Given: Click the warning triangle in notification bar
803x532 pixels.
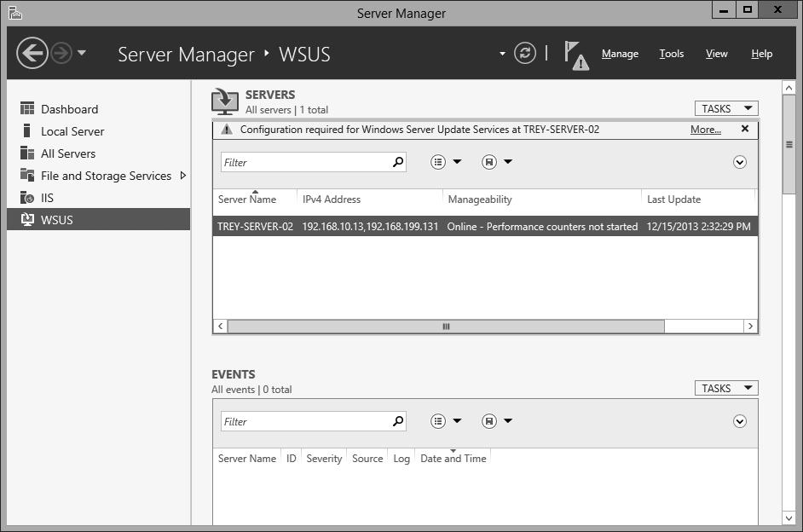Looking at the screenshot, I should [227, 129].
